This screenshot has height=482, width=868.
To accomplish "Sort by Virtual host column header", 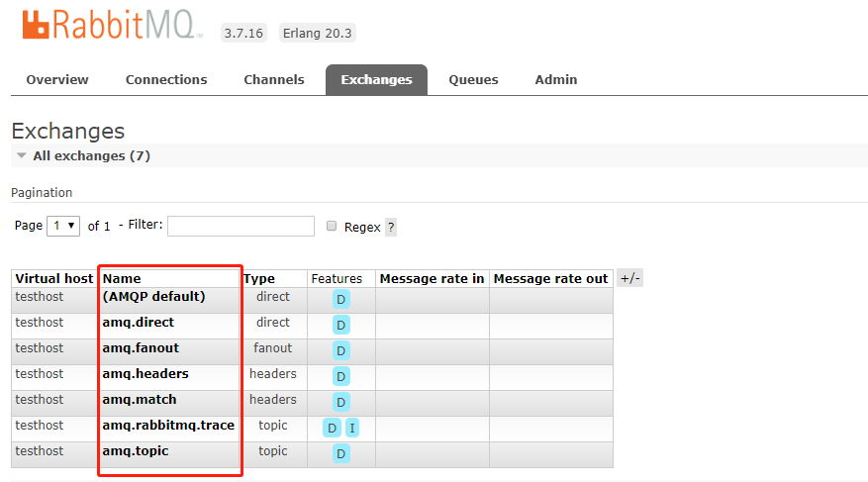I will click(54, 278).
